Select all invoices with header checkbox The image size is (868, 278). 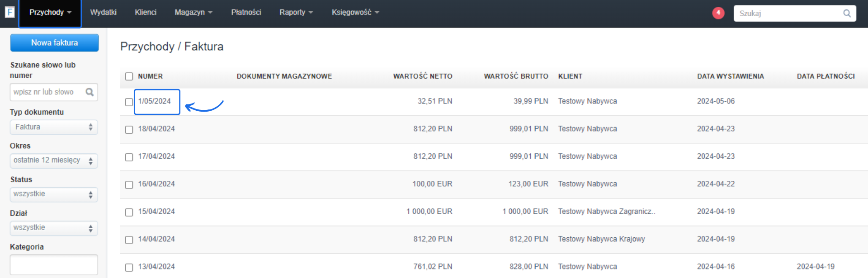coord(129,76)
